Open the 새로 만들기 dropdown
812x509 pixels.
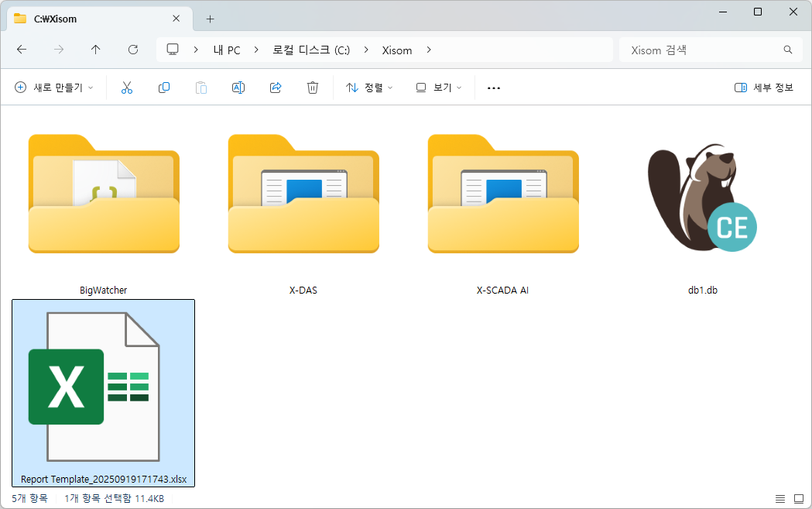point(54,88)
